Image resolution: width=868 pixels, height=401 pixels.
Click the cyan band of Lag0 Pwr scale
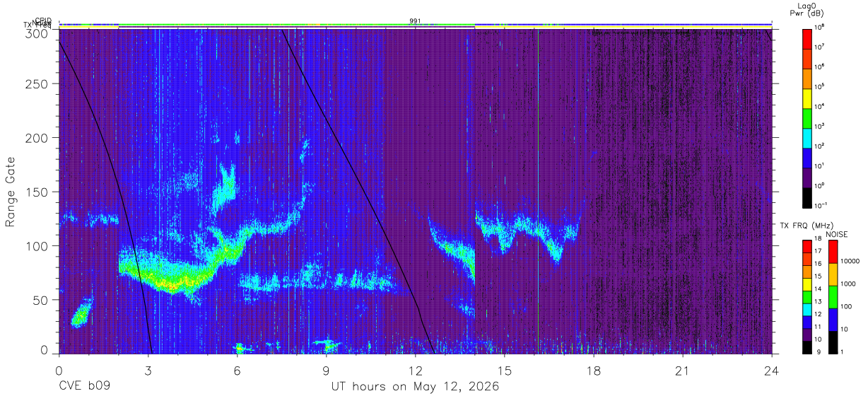[808, 138]
